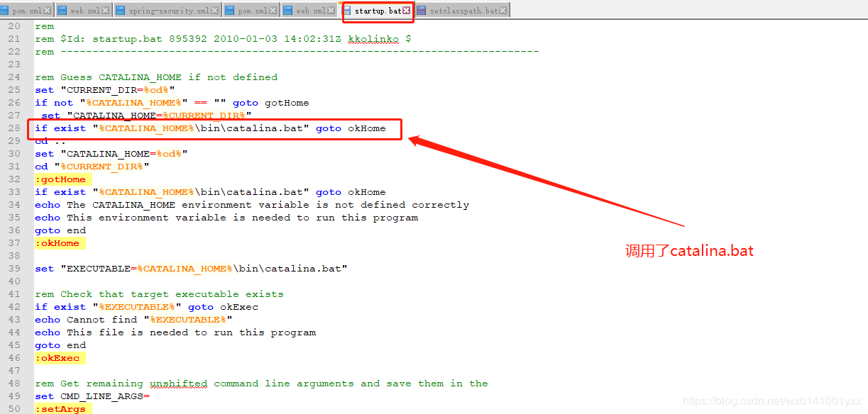Click the cd "%CURRENT_DIR%" line
This screenshot has width=868, height=414.
coord(92,167)
